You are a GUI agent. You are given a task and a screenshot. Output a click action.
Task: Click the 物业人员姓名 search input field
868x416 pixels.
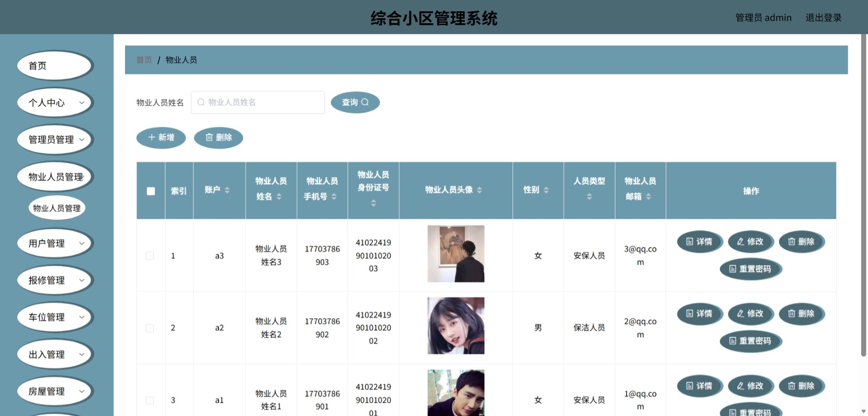(257, 102)
